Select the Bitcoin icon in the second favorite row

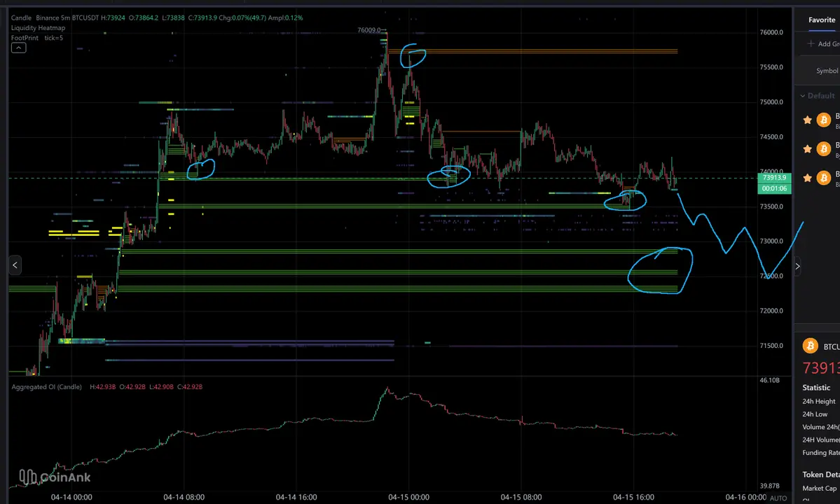point(823,148)
